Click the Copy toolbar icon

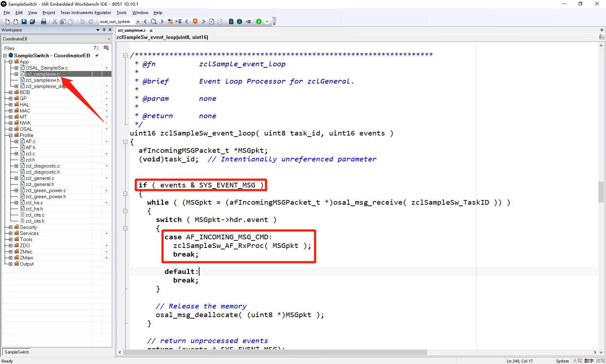[x=63, y=22]
